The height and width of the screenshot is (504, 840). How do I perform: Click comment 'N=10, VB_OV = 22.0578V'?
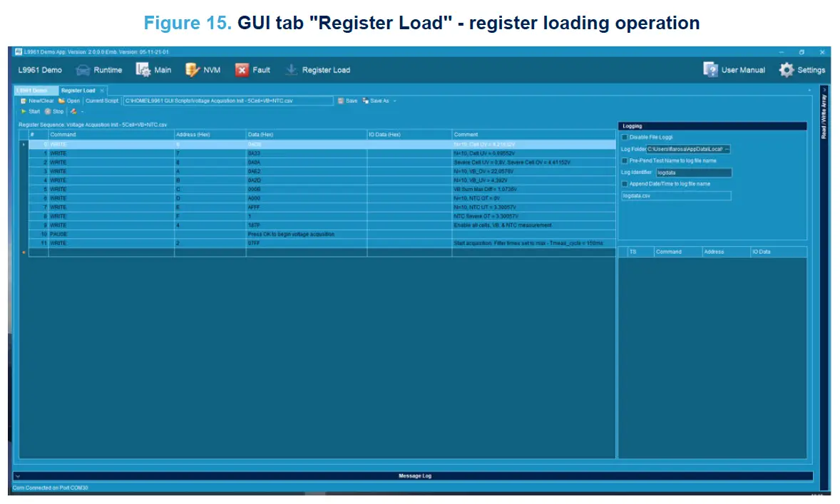click(483, 171)
